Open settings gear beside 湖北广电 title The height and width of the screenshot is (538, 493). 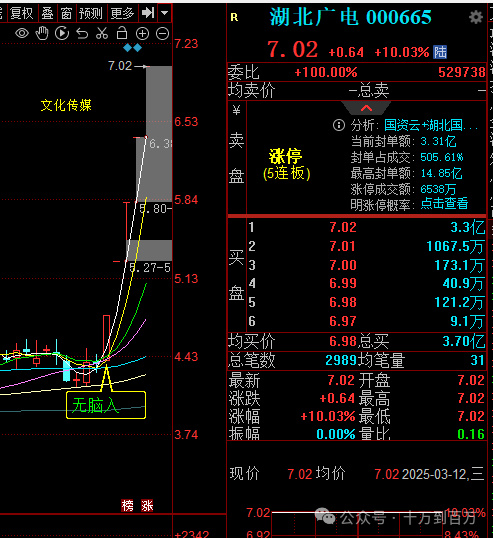[476, 17]
